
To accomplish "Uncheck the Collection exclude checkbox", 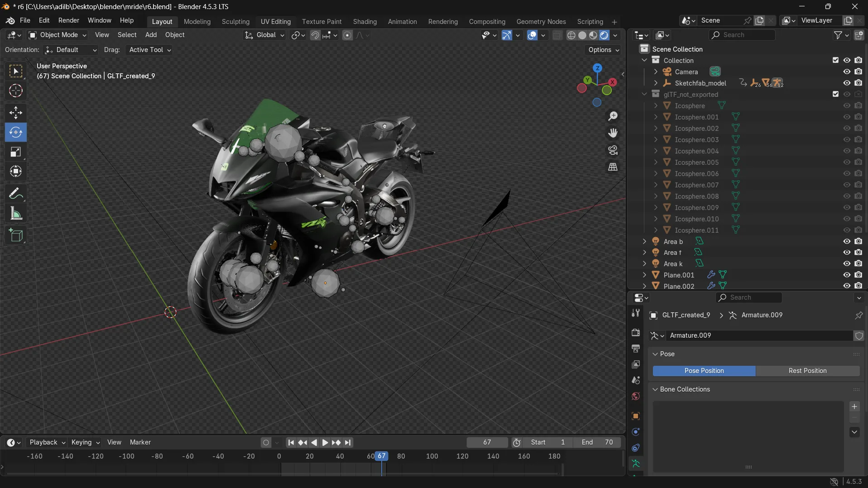I will click(x=835, y=60).
